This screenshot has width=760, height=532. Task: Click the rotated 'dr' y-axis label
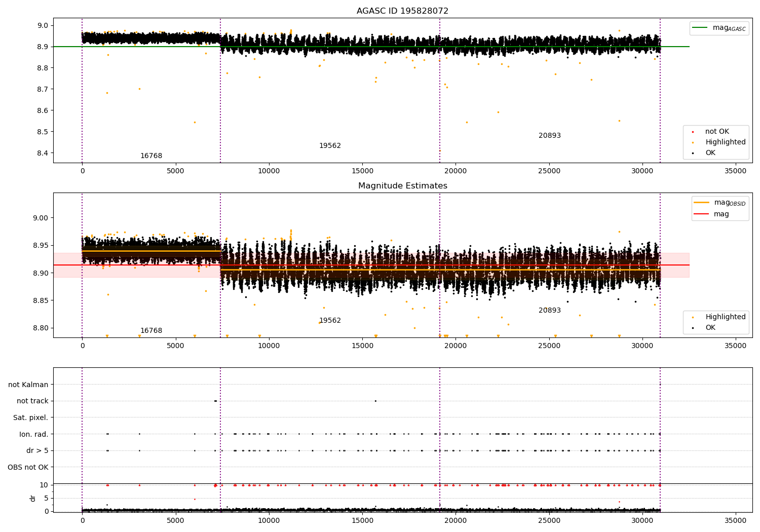pos(33,498)
